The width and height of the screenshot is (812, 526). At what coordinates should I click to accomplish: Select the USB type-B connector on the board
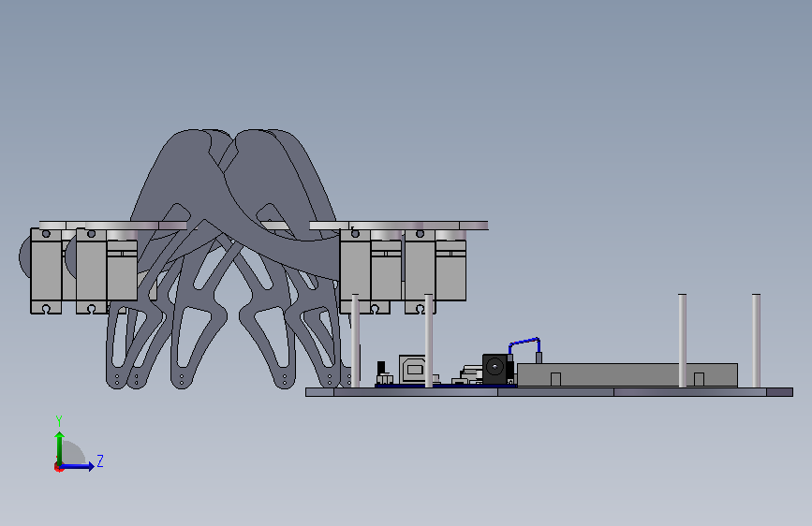click(x=412, y=369)
